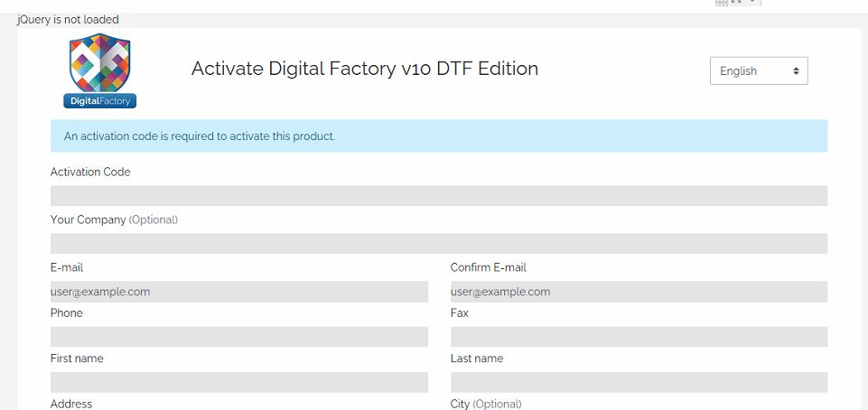
Task: Click the Digital Factory shield logo
Action: (99, 70)
